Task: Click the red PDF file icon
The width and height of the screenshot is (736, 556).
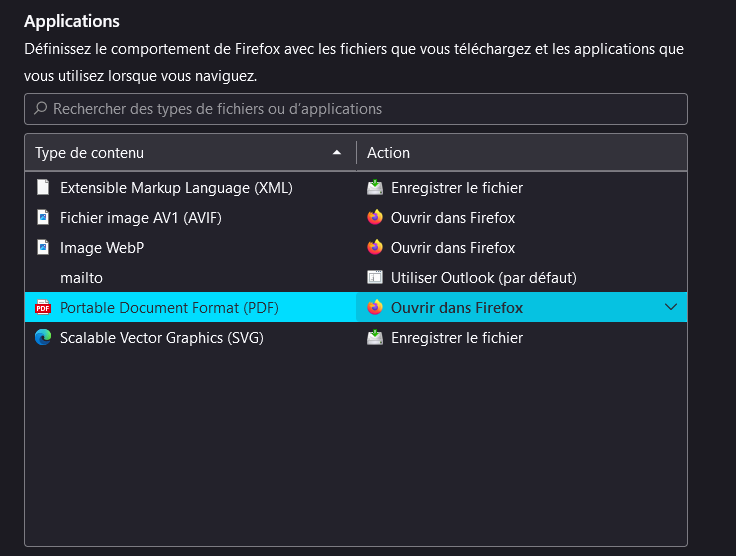Action: (x=42, y=307)
